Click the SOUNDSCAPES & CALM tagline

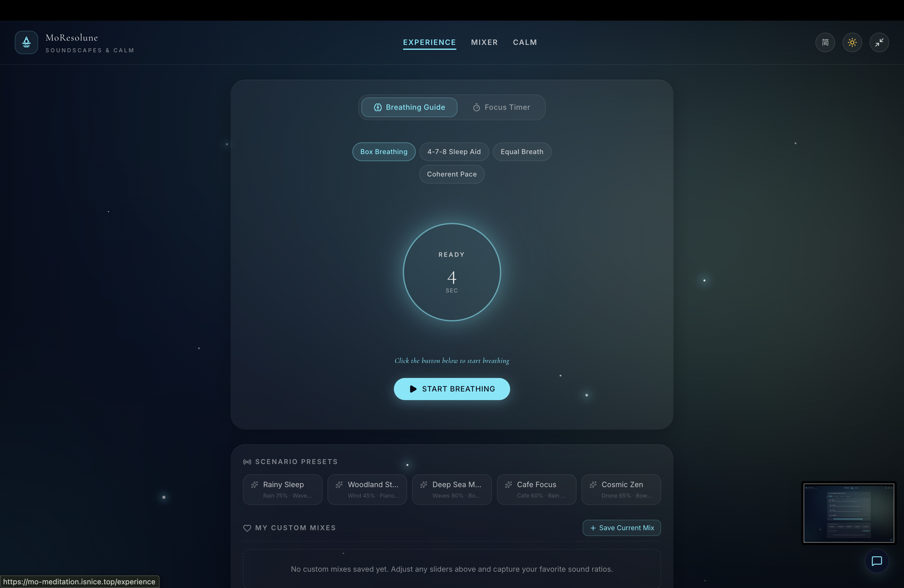(90, 50)
